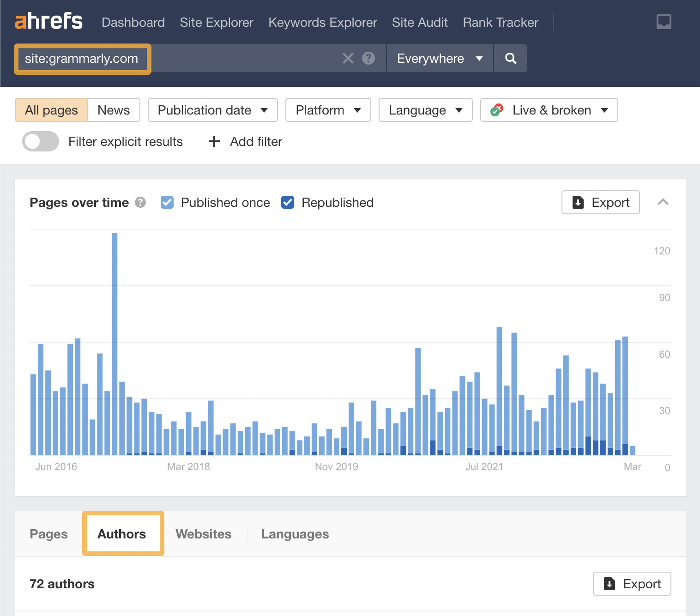This screenshot has height=616, width=700.
Task: Click the search magnifier icon
Action: 510,58
